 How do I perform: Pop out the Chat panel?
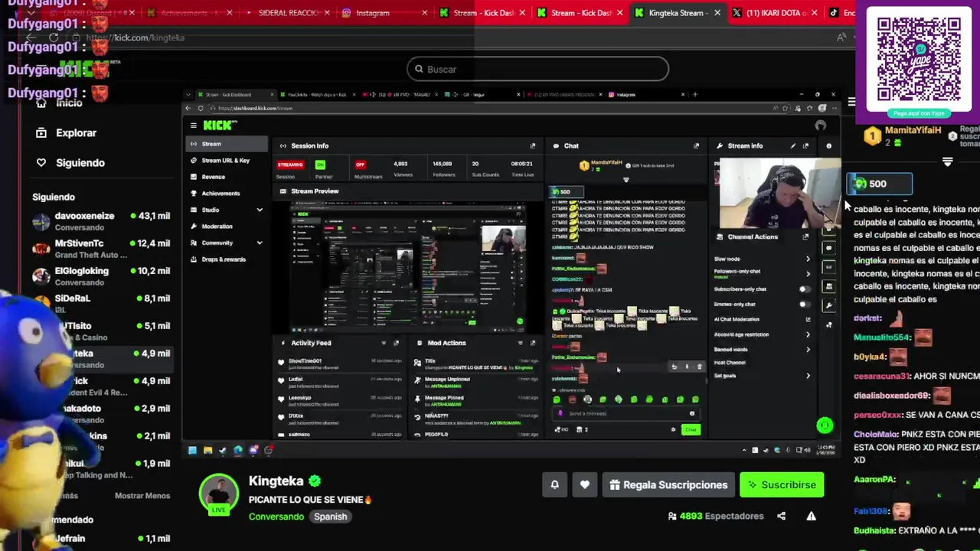pos(696,145)
